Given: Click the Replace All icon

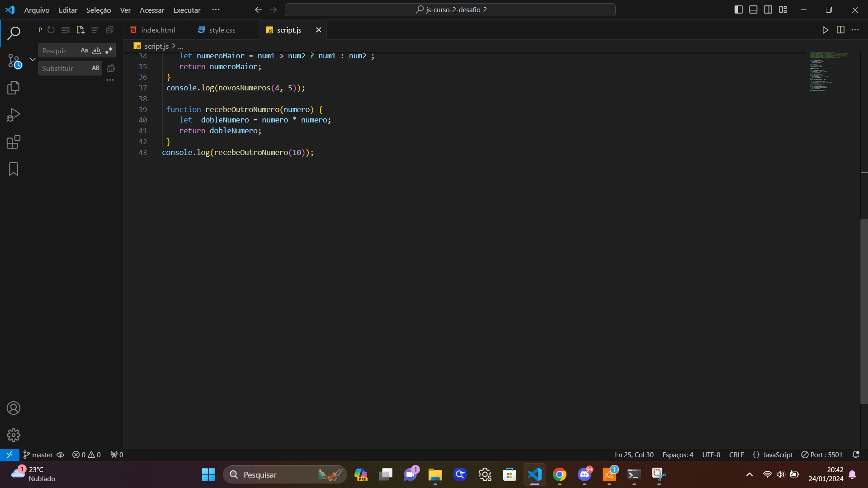Looking at the screenshot, I should pyautogui.click(x=111, y=68).
